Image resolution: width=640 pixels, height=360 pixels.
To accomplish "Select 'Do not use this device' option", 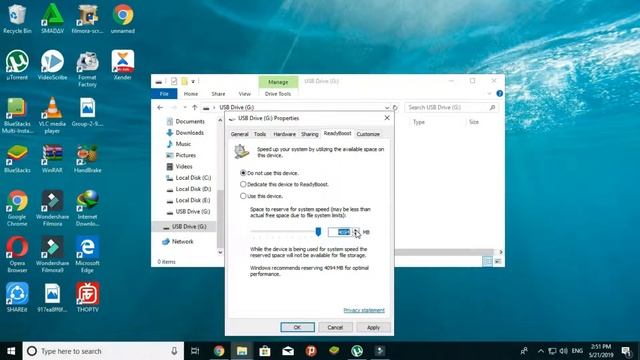I will point(270,173).
